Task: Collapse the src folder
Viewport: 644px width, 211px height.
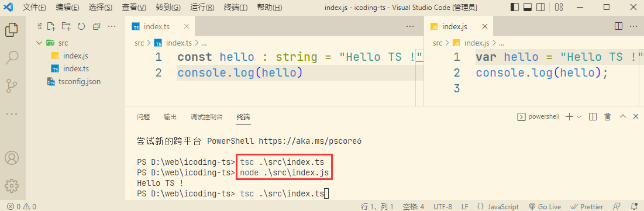Action: [x=39, y=43]
